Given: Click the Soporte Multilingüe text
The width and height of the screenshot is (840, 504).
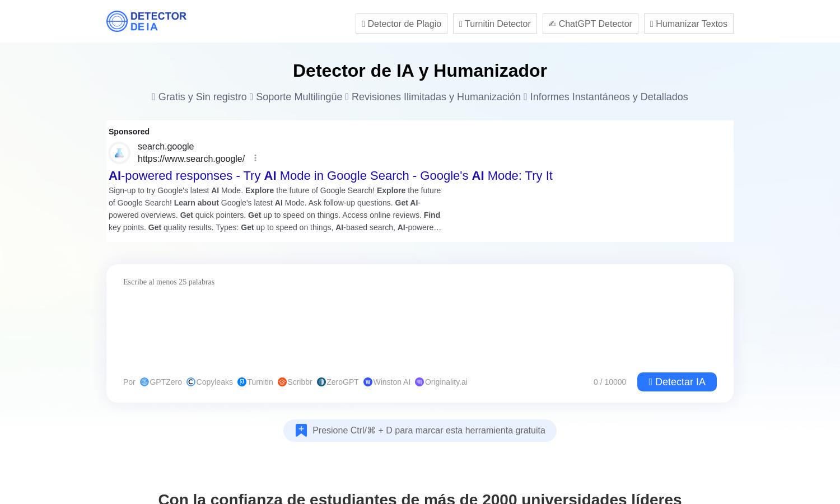Looking at the screenshot, I should 299,97.
